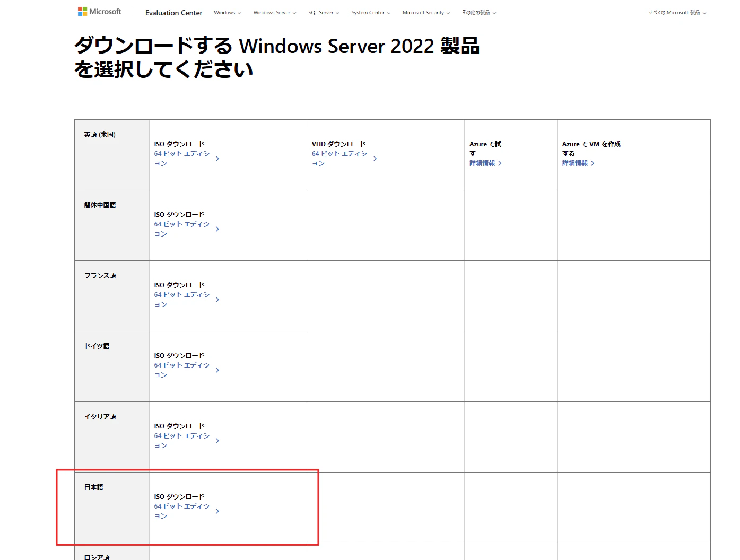Click the chevron next to VHD download link

tap(375, 159)
